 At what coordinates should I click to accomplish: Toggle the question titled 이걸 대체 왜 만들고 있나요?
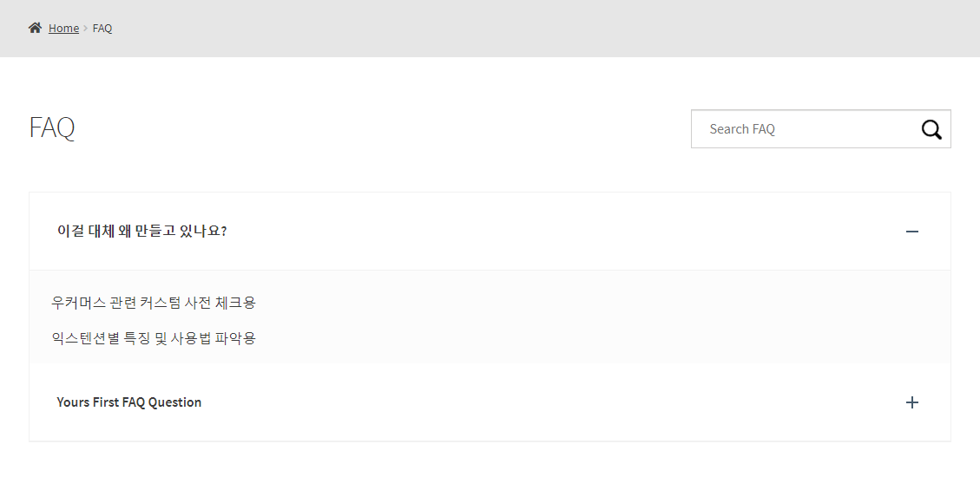(x=141, y=231)
